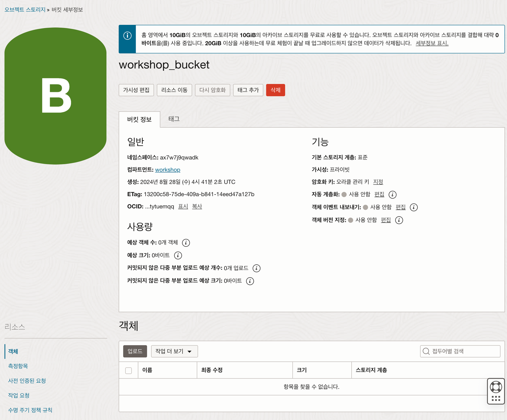507x420 pixels.
Task: Open the 작업 더 보기 dropdown
Action: pyautogui.click(x=174, y=351)
